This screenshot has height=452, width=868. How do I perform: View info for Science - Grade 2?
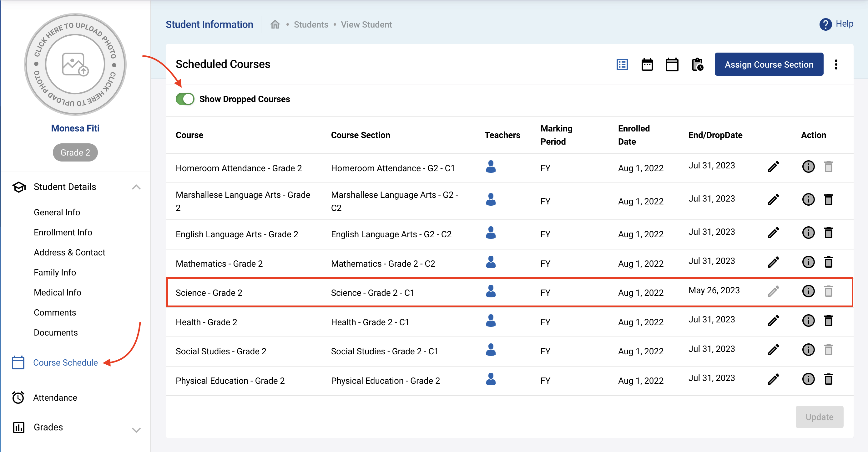click(x=808, y=291)
